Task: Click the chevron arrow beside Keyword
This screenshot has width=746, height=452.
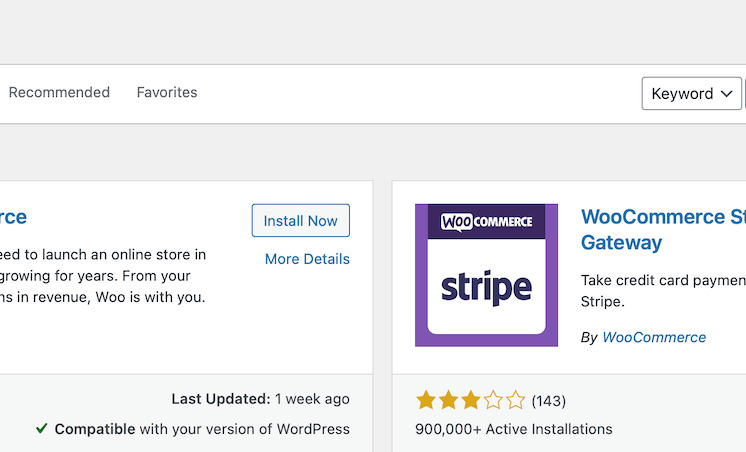Action: (x=726, y=94)
